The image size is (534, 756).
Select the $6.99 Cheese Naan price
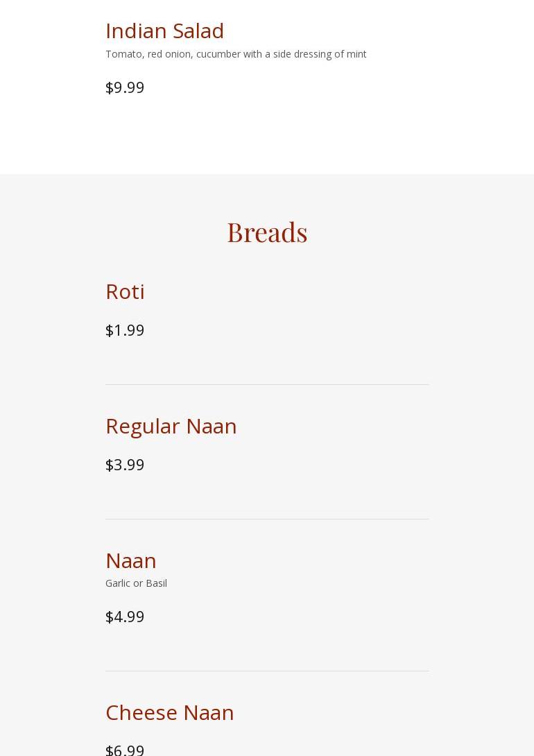click(x=125, y=749)
